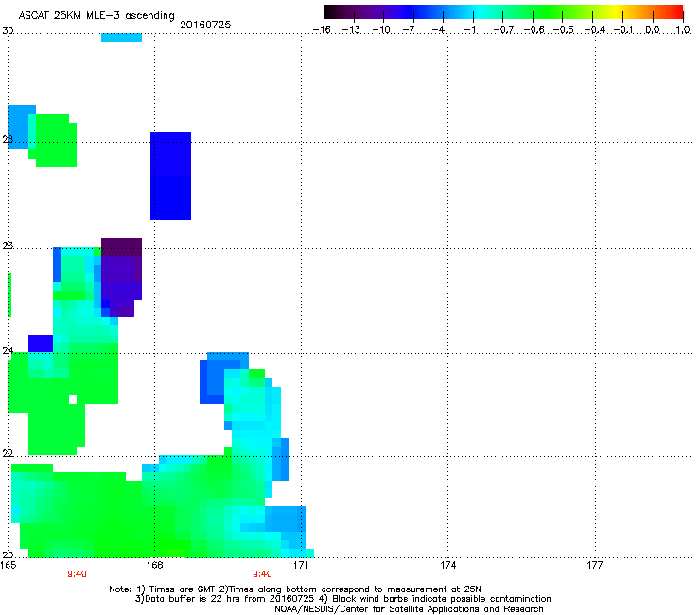This screenshot has height=615, width=700.
Task: Click the longitude label '177'
Action: tap(594, 565)
